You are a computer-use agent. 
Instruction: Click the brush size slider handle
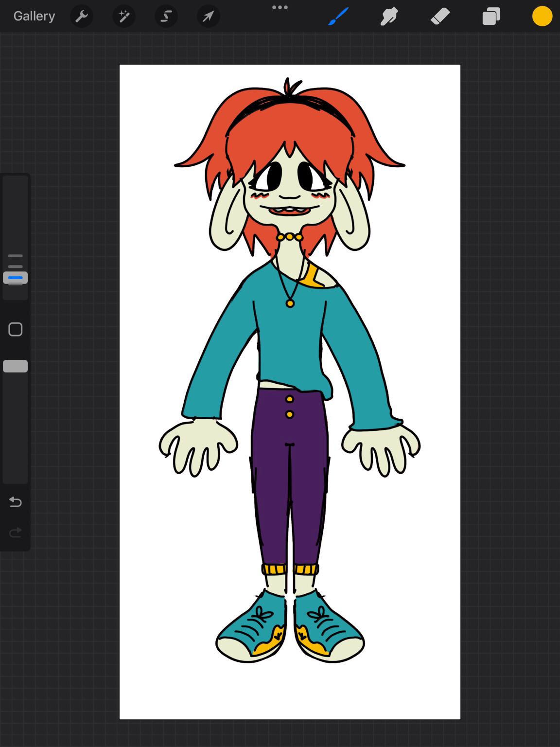tap(16, 278)
